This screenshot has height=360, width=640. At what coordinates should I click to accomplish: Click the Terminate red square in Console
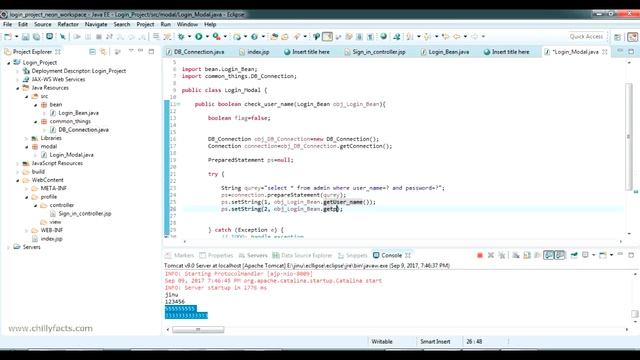[x=480, y=256]
